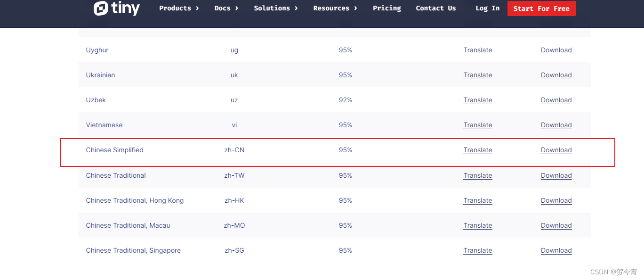Open Translate link for Chinese Simplified
This screenshot has width=644, height=280.
click(478, 150)
